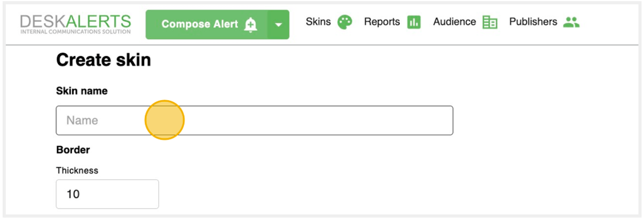The width and height of the screenshot is (644, 218).
Task: Select the Publishers menu label
Action: (x=533, y=22)
